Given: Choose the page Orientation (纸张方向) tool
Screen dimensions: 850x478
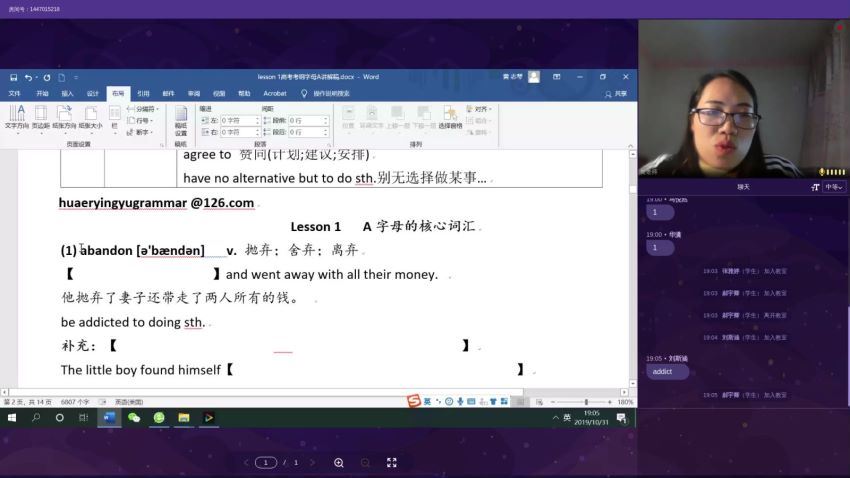Looking at the screenshot, I should pos(64,118).
